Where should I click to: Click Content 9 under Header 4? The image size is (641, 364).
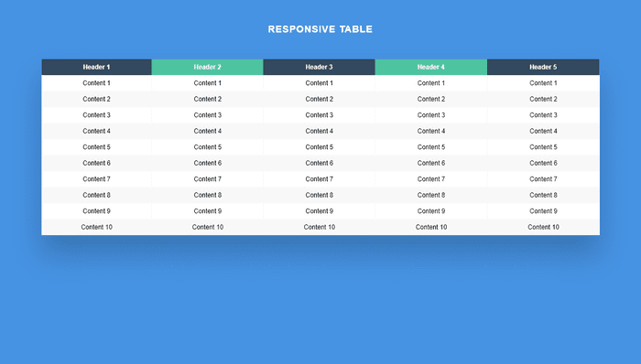431,211
